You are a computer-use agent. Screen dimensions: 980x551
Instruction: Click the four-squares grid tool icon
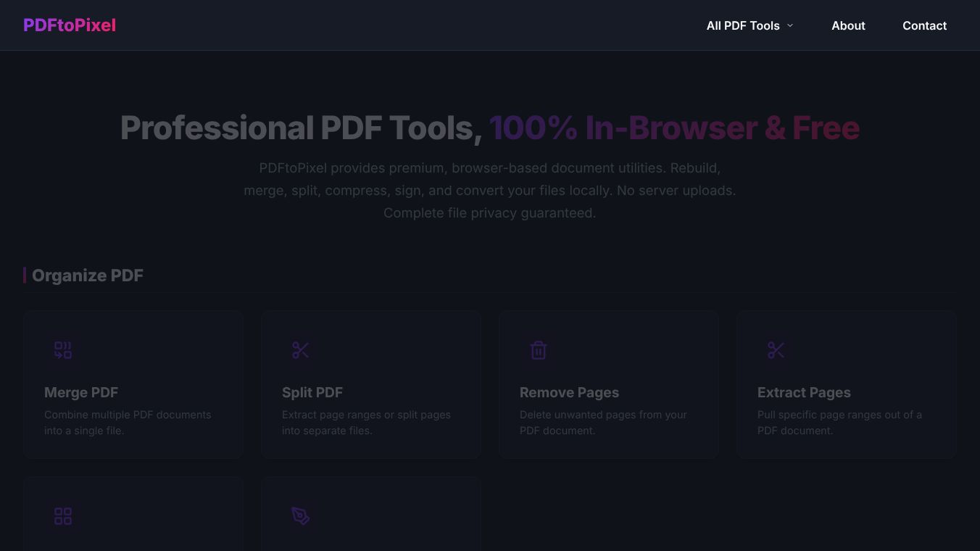63,516
